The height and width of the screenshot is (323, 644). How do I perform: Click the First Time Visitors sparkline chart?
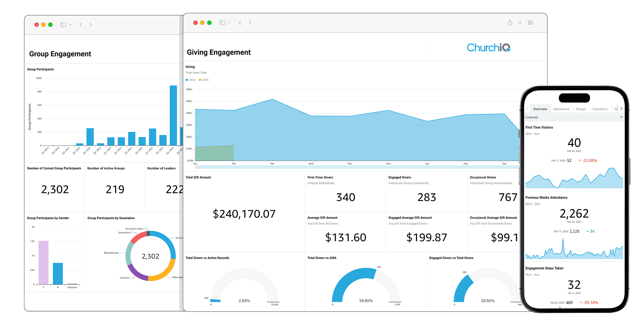pos(574,178)
